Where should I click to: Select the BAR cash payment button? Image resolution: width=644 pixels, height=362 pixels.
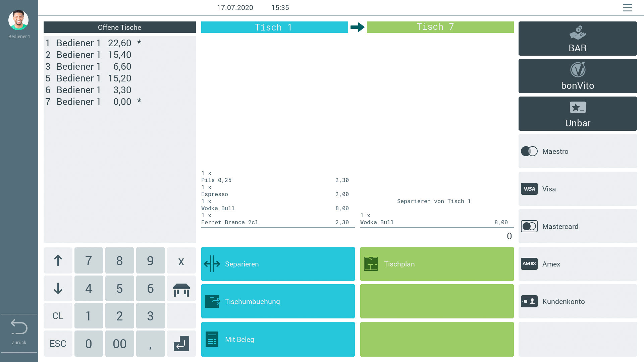click(x=578, y=39)
